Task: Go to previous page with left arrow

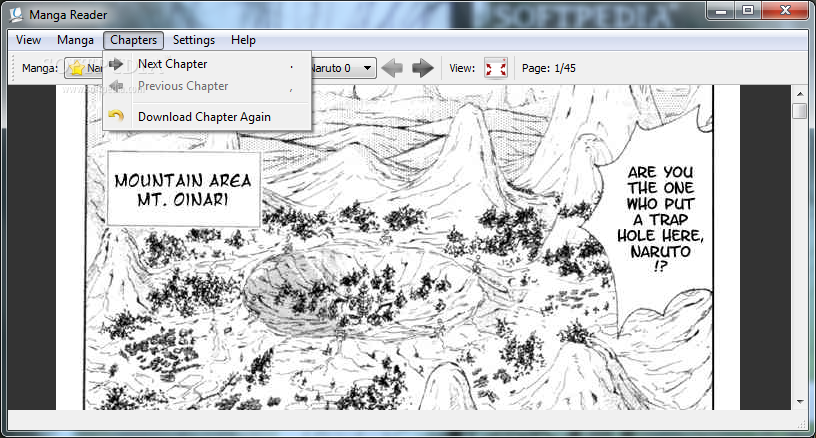Action: pyautogui.click(x=392, y=68)
